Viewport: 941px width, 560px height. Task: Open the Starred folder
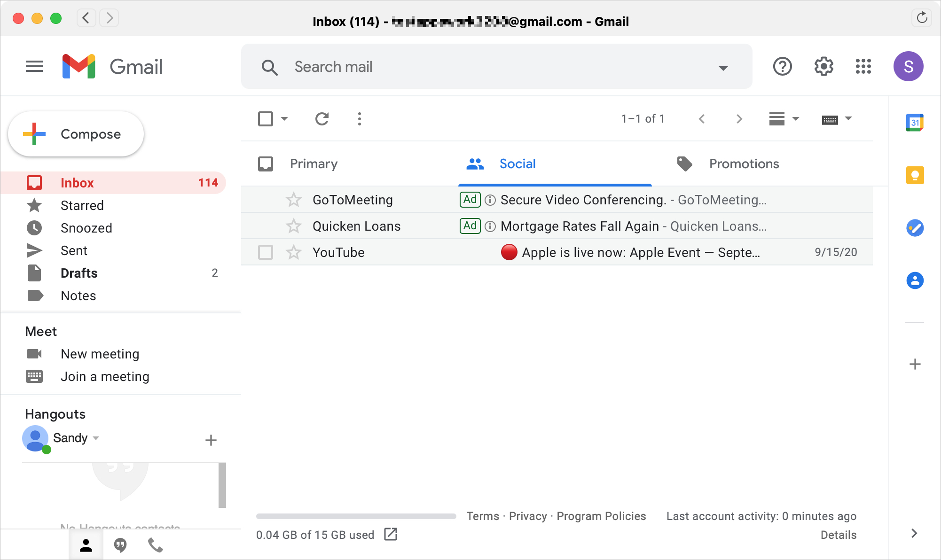(113, 205)
